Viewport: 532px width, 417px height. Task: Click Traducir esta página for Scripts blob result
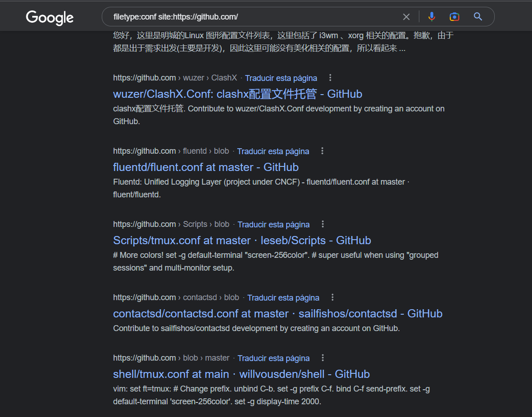[x=273, y=225]
